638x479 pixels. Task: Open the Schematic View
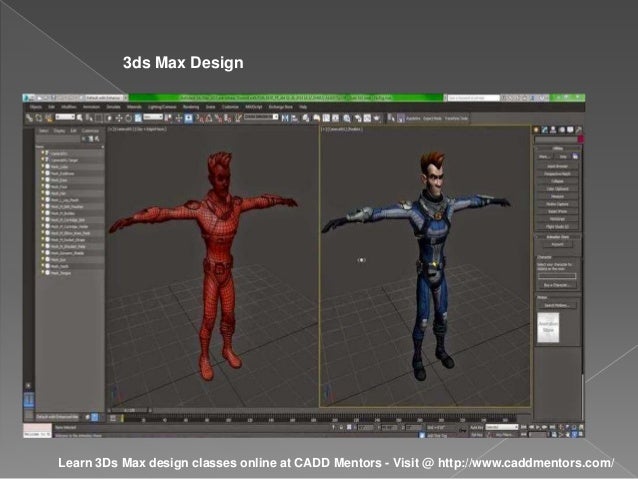(335, 118)
